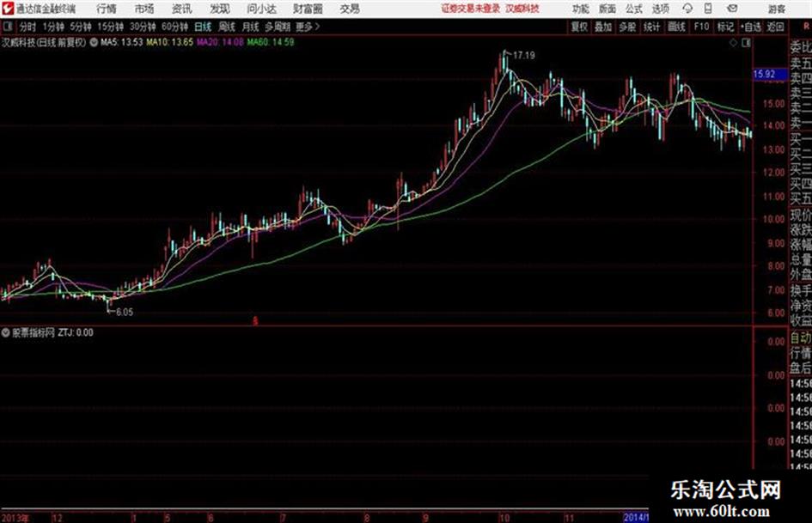
Task: Click the 换手 row in right panel
Action: pos(800,291)
